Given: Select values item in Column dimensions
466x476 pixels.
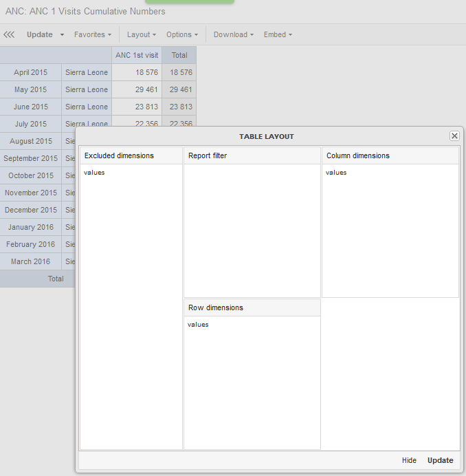Looking at the screenshot, I should (x=337, y=173).
